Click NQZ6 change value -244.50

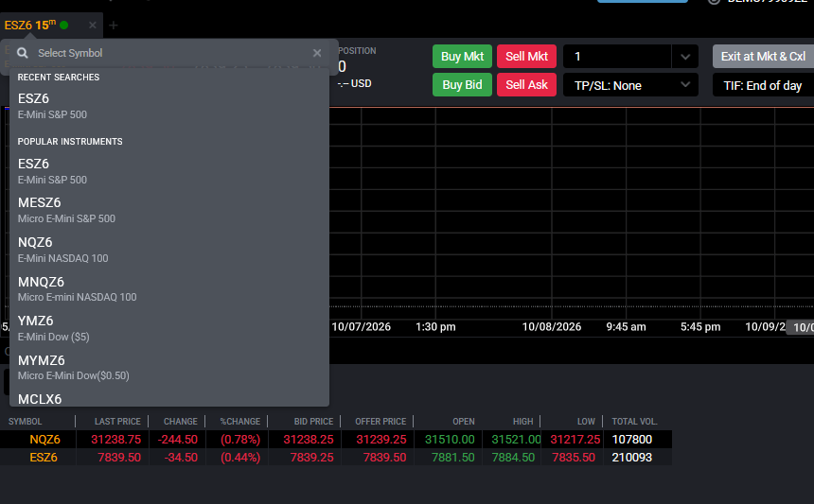point(178,439)
